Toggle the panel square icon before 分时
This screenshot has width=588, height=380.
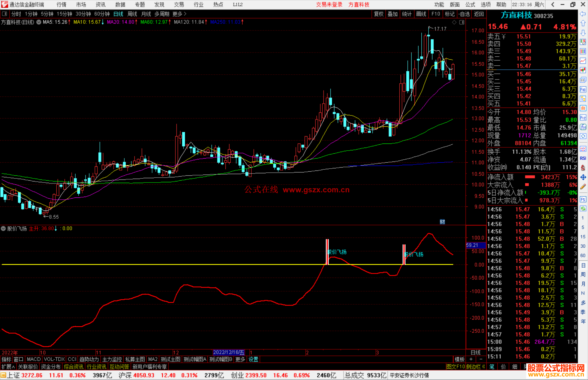click(x=4, y=14)
